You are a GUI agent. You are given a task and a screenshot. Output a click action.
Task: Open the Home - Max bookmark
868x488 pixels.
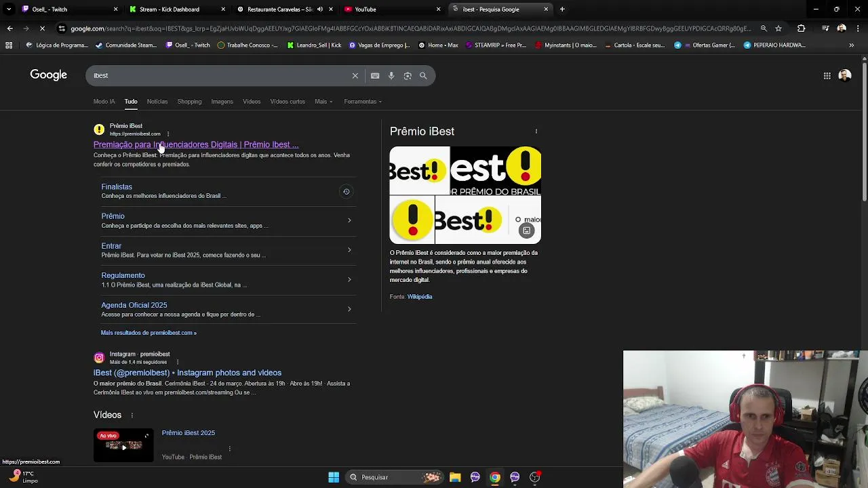pos(438,45)
